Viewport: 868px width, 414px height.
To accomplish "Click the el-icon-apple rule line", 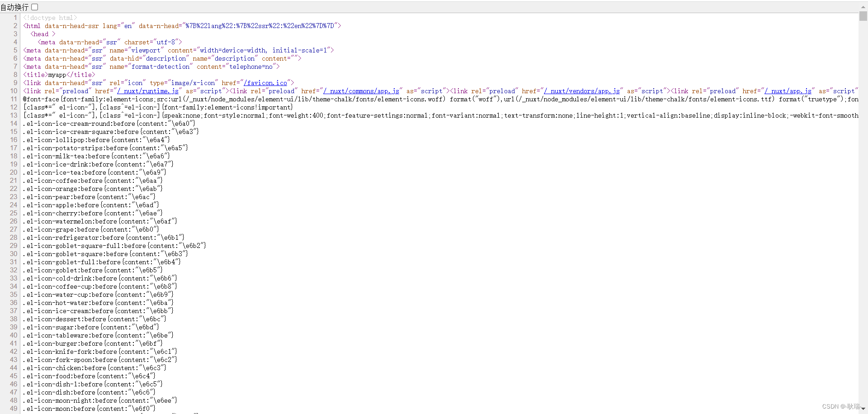I will click(x=91, y=205).
